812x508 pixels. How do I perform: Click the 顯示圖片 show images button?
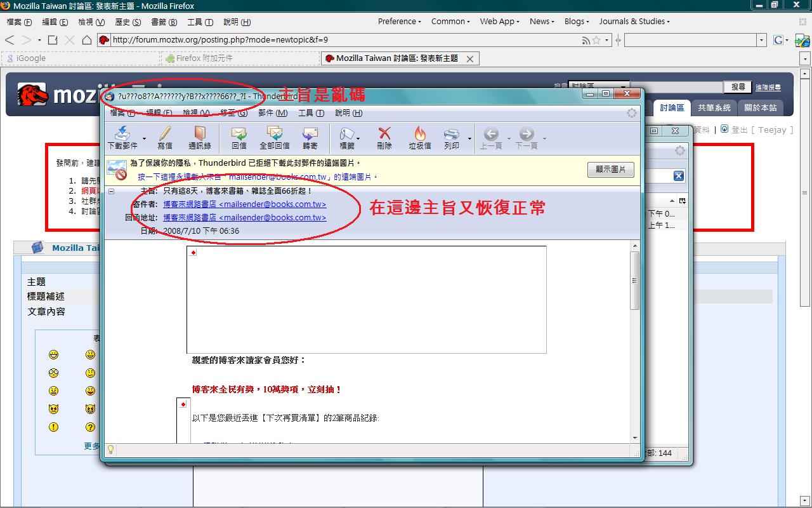coord(611,170)
